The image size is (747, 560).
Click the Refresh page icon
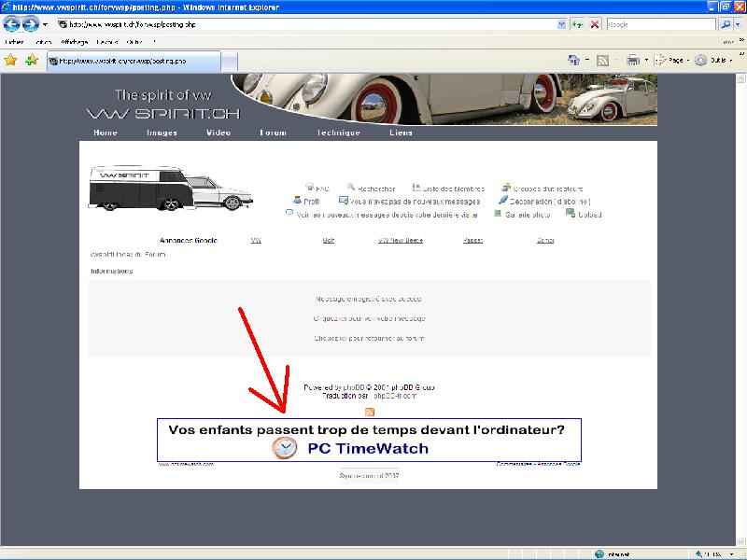click(x=578, y=24)
